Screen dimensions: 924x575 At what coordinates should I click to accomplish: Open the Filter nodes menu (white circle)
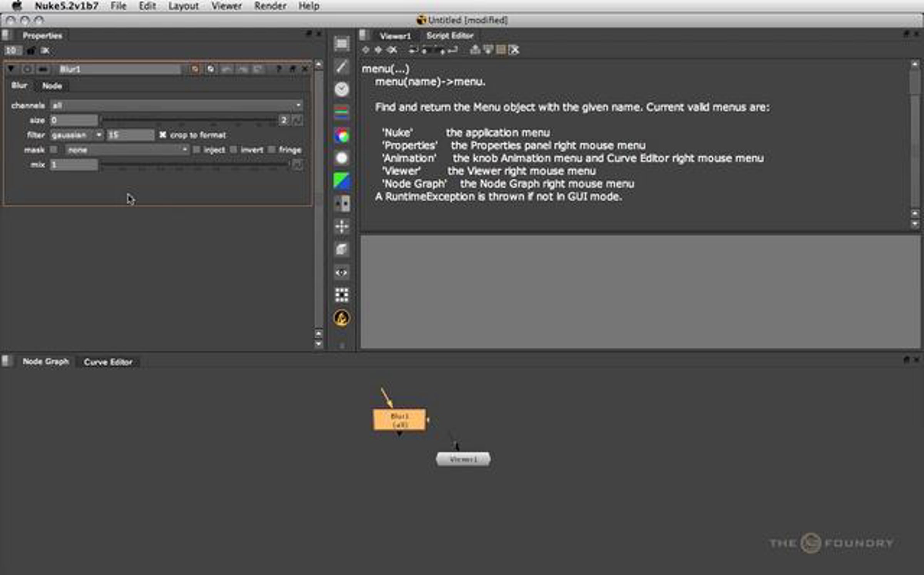tap(341, 158)
